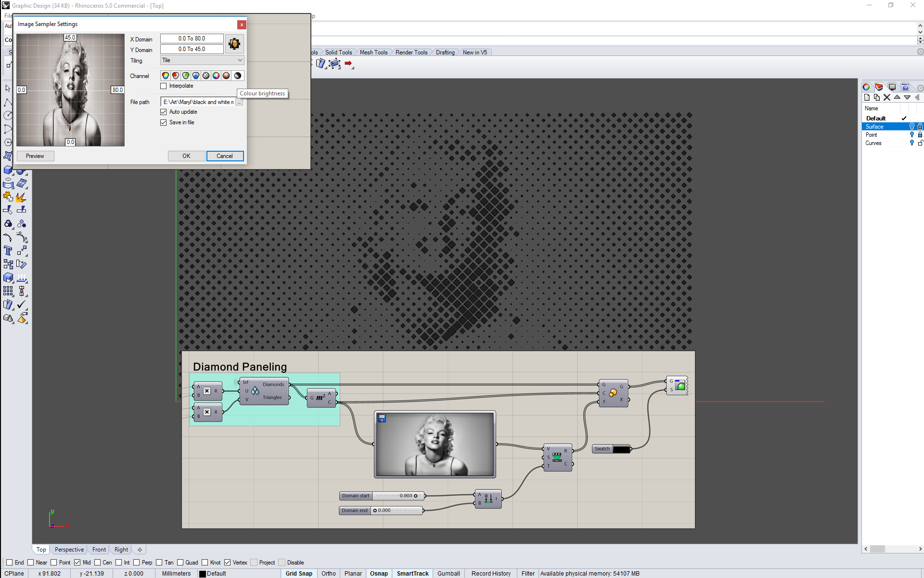Click the polyline drawing tool

pos(8,102)
